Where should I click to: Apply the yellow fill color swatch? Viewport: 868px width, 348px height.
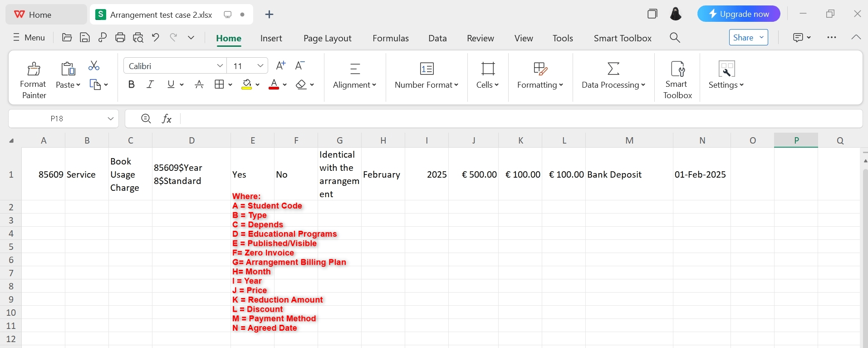coord(247,85)
